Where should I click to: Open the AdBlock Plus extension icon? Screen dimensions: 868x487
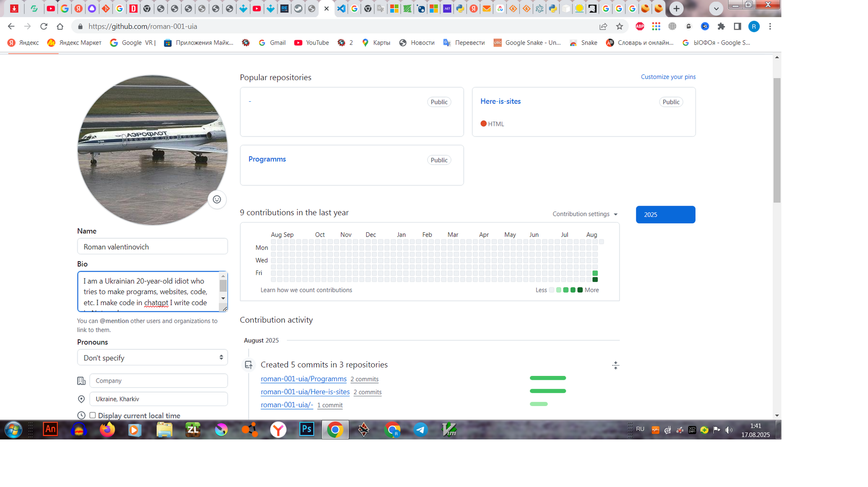[640, 26]
